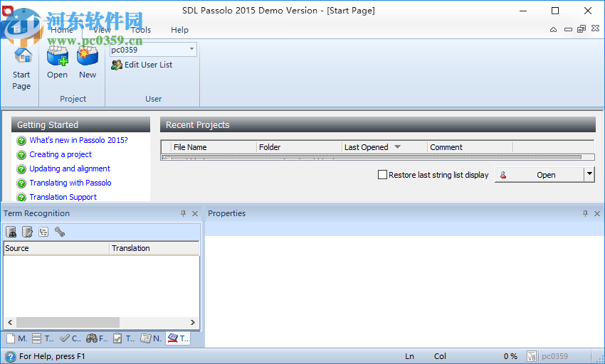Create a New project from the ribbon

(88, 63)
